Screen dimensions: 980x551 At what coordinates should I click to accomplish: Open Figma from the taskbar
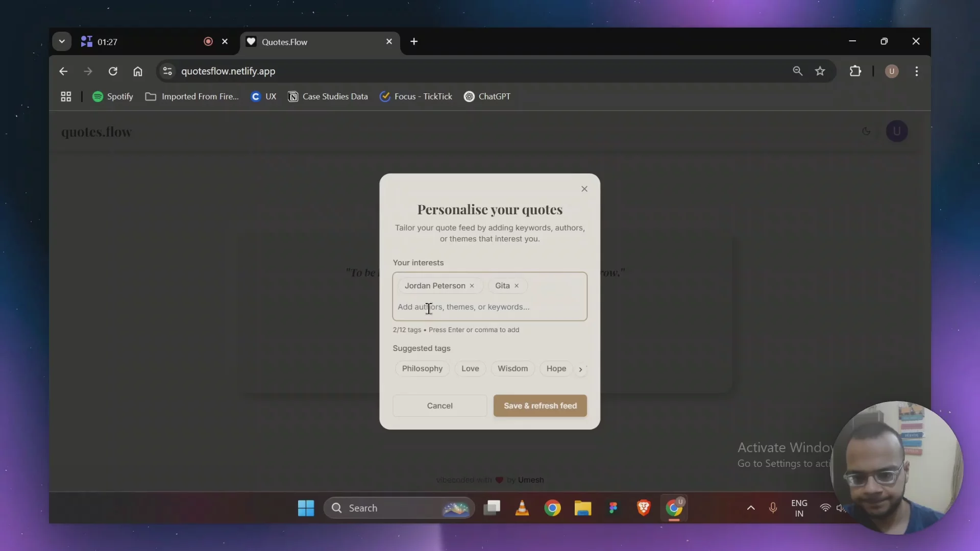613,508
